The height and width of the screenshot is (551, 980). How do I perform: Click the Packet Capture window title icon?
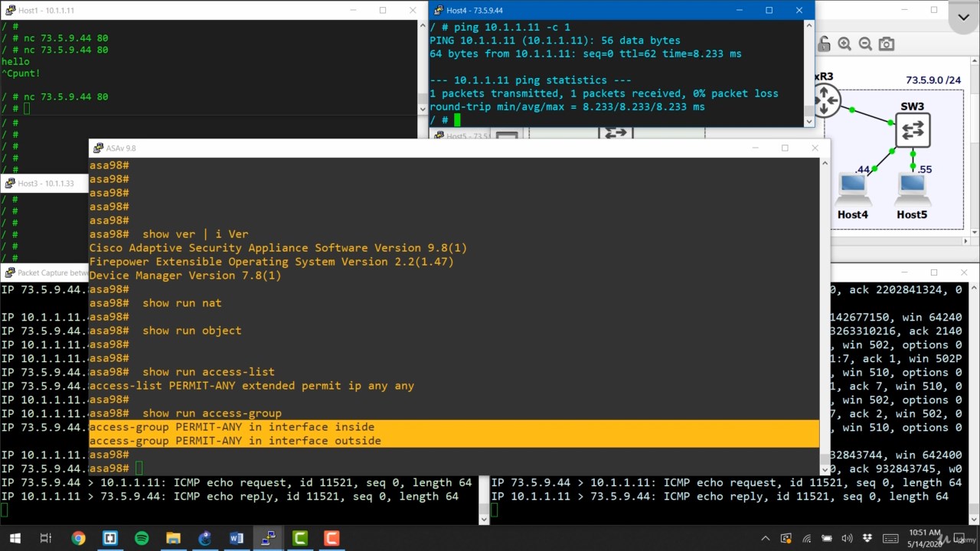click(x=9, y=272)
